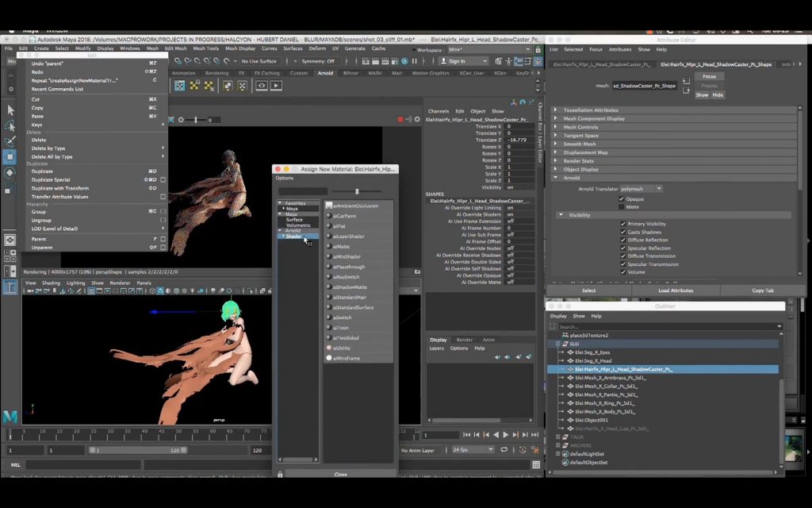Image resolution: width=812 pixels, height=508 pixels.
Task: Click the Load Attributes button
Action: coord(676,291)
